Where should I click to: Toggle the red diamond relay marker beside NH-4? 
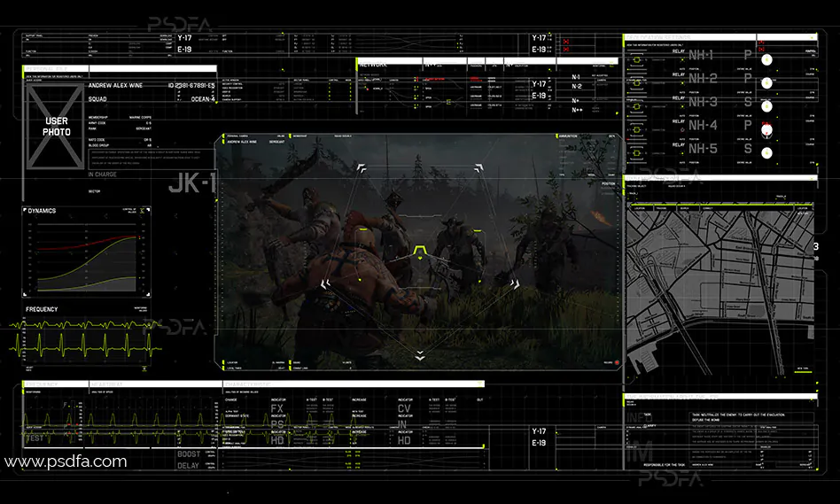pos(682,129)
